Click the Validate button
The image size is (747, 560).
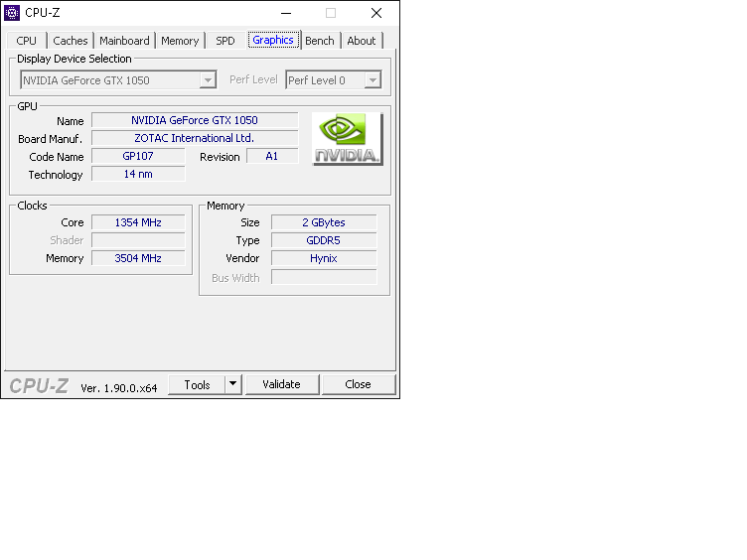[282, 384]
